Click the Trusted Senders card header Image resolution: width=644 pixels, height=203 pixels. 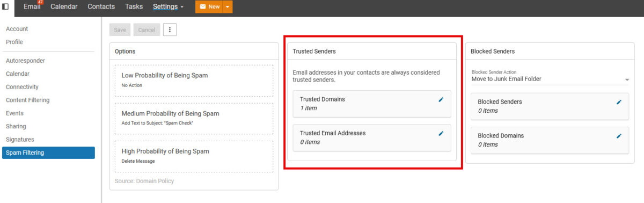tap(372, 52)
